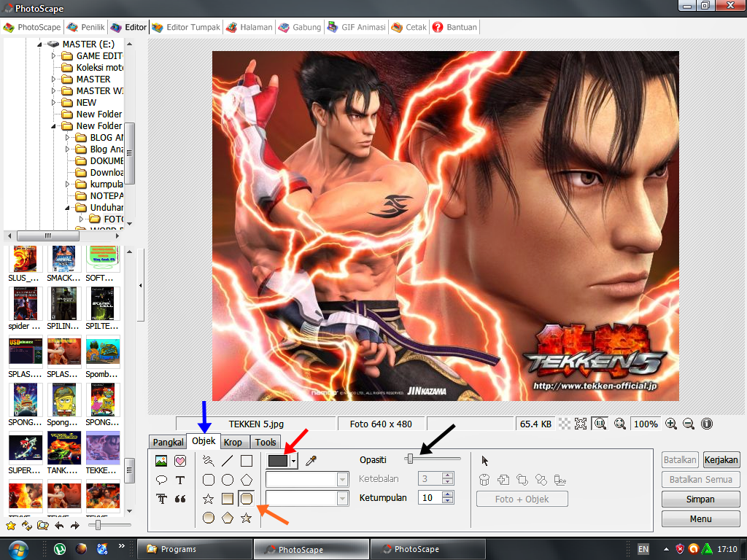Click the Simpan button
Screen dimensions: 747x560
[700, 499]
